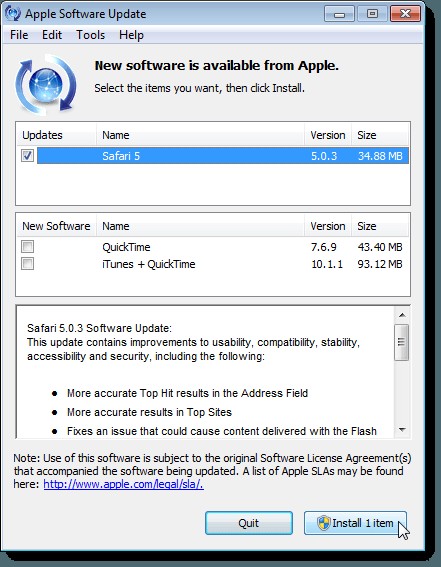Click the 10.1.1 version value
This screenshot has width=441, height=567.
tap(327, 264)
